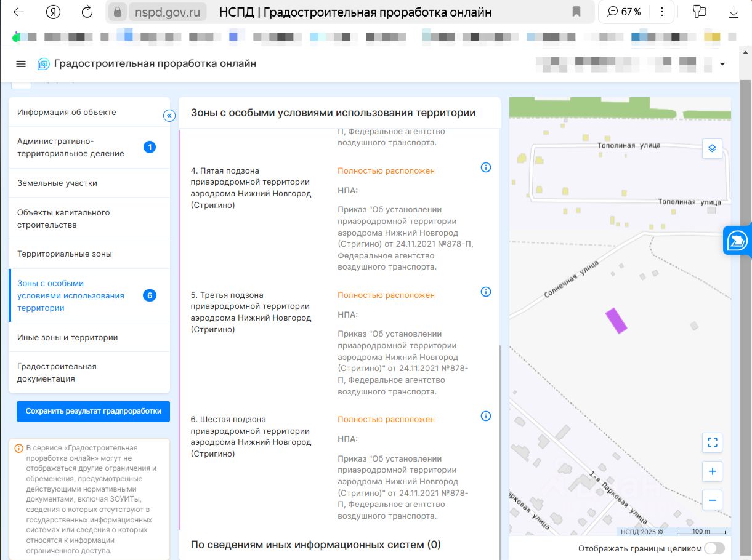Image resolution: width=752 pixels, height=560 pixels.
Task: Go back with the browser back arrow
Action: [x=18, y=12]
